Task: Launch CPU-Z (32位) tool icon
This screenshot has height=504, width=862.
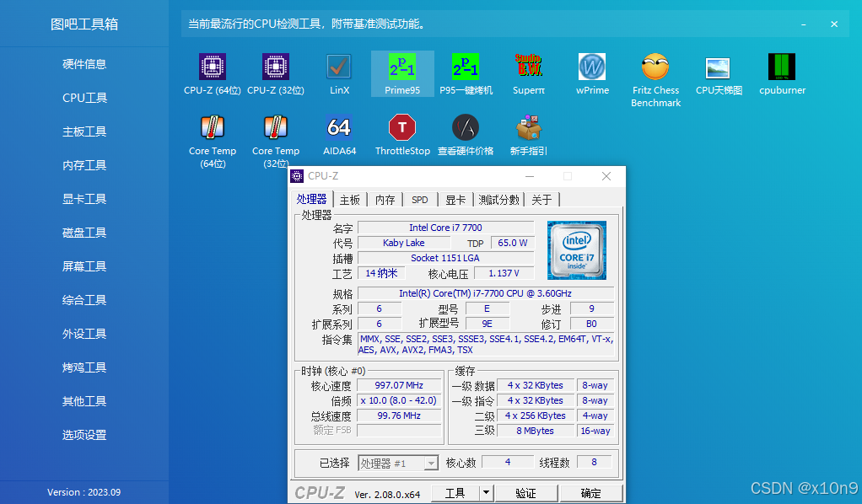Action: [x=276, y=67]
